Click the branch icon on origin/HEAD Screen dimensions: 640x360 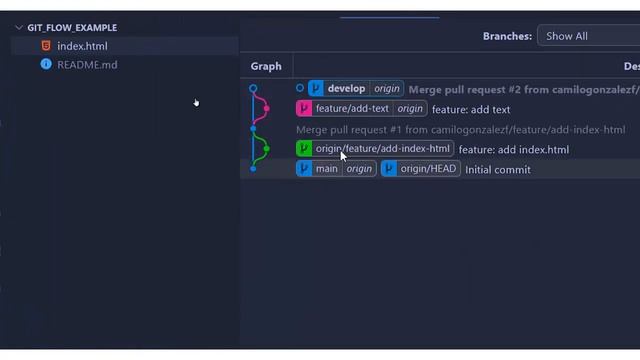389,169
